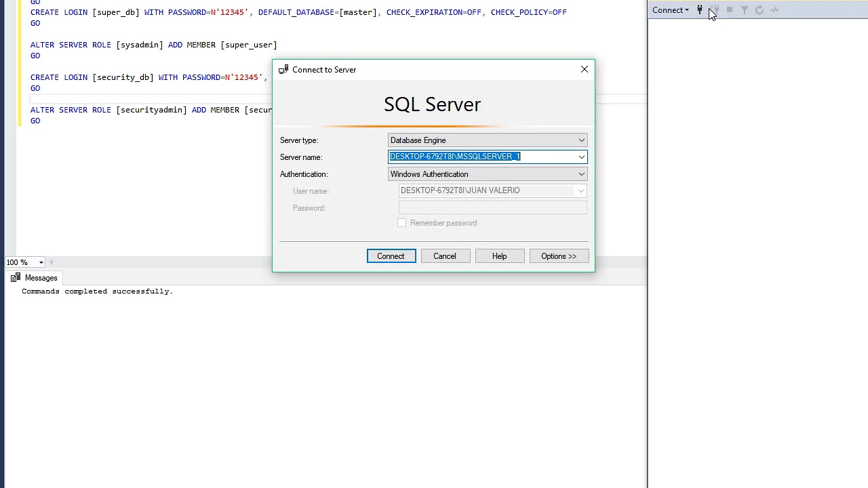Click Connect Object Explorer plug icon
The width and height of the screenshot is (868, 488).
pos(700,10)
